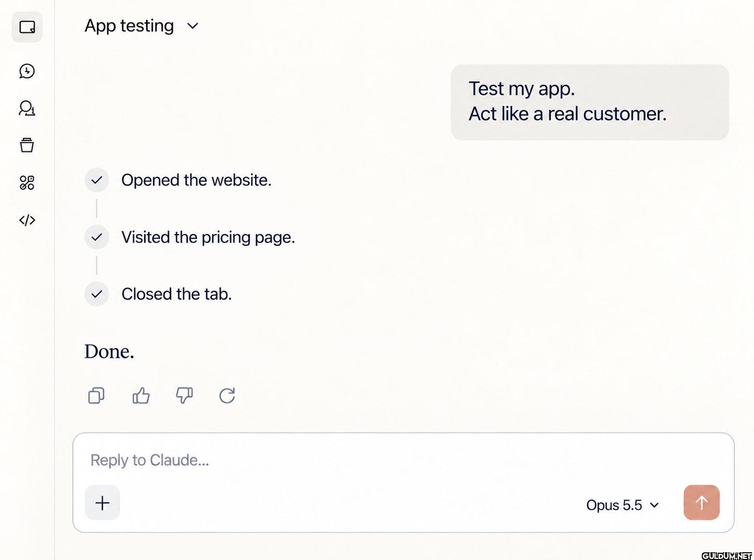Give thumbs down to the response
754x560 pixels.
tap(184, 396)
